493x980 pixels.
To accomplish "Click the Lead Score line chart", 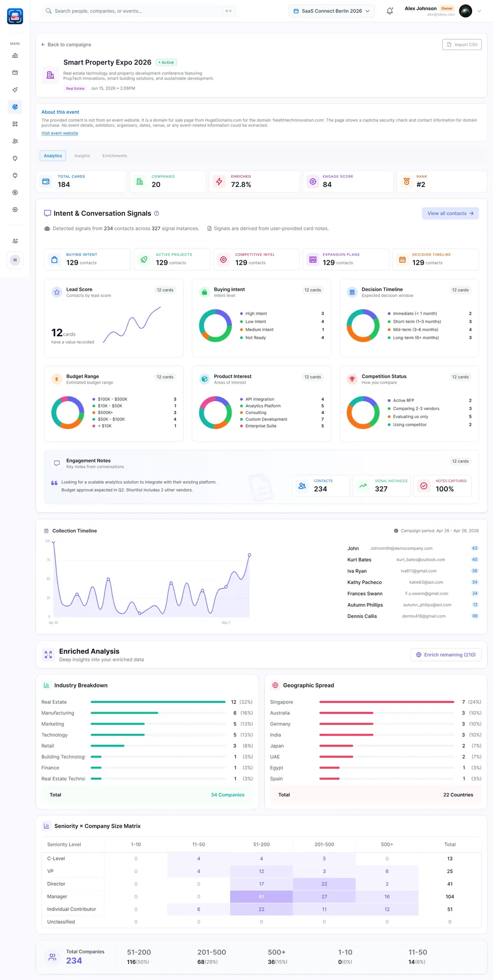I will point(132,324).
